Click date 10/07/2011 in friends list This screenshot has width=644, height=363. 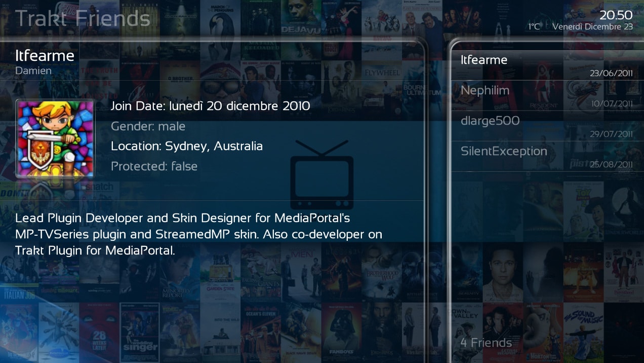click(612, 104)
